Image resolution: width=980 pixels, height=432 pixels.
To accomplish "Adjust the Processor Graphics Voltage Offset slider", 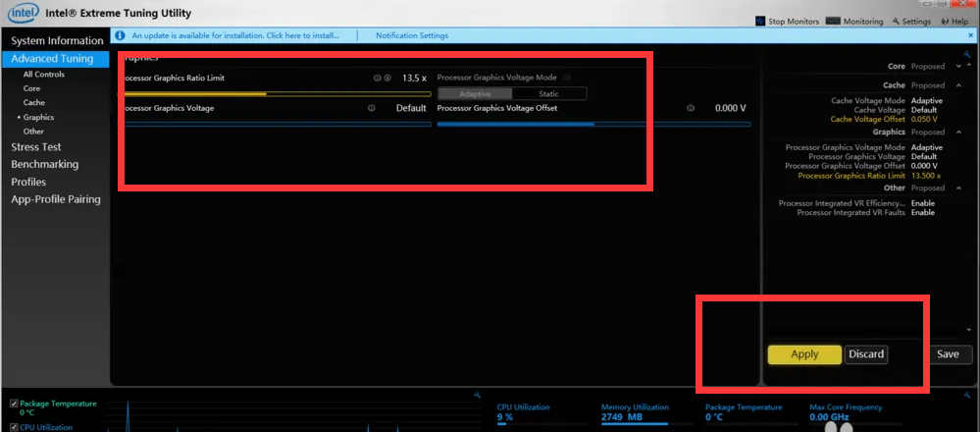I will coord(593,125).
